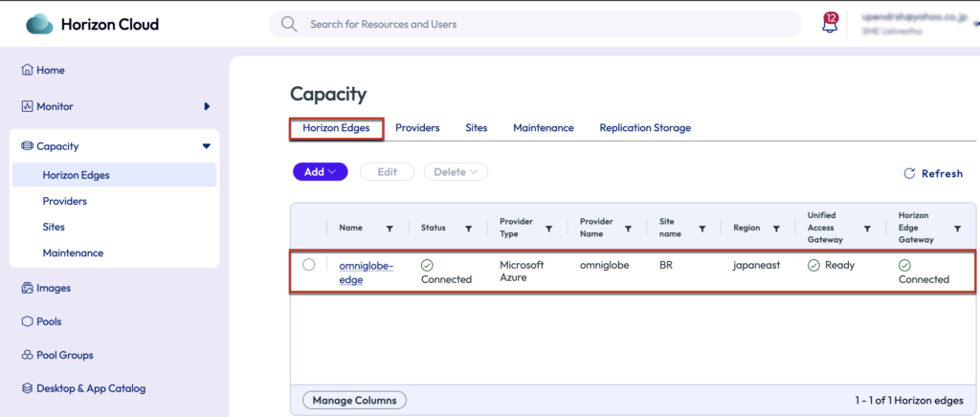Screen dimensions: 980x417
Task: Select the omniglobe-edge row radio button
Action: coord(308,265)
